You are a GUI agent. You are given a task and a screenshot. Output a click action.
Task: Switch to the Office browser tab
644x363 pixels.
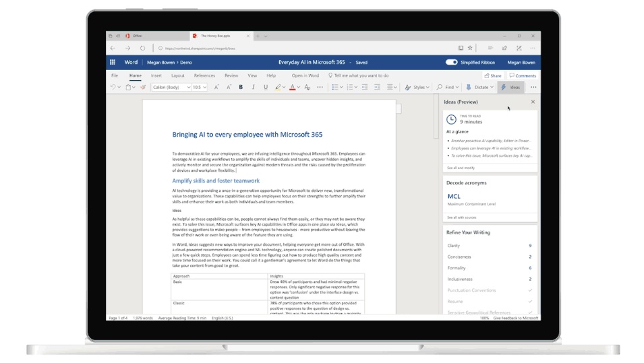tap(148, 36)
